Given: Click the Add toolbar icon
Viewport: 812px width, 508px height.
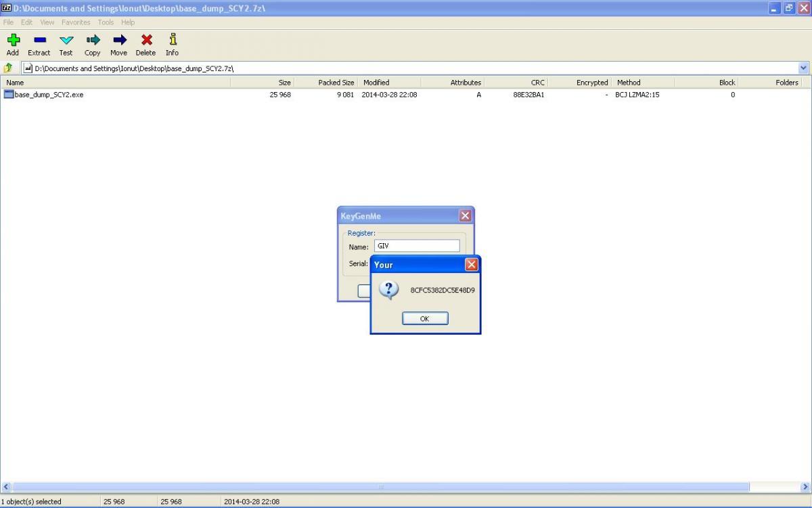Looking at the screenshot, I should coord(13,40).
